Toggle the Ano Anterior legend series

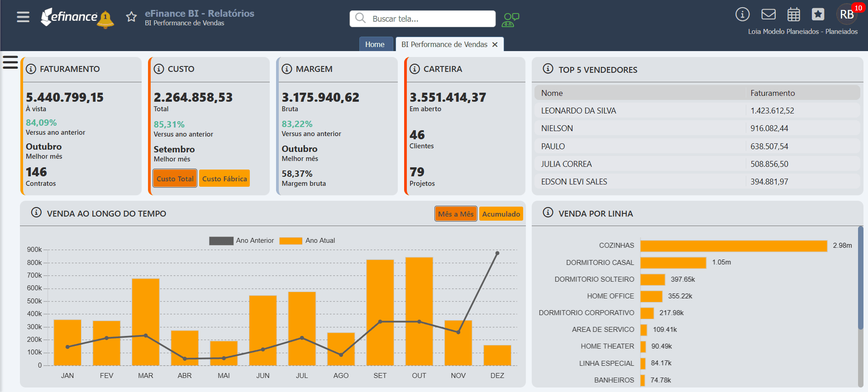pyautogui.click(x=241, y=241)
